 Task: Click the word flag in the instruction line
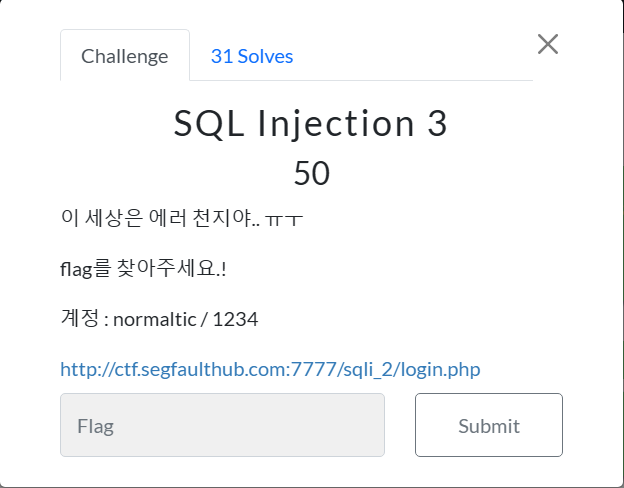76,269
